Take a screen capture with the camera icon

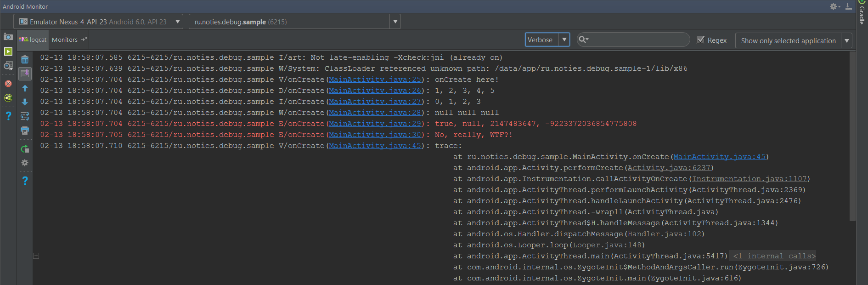(8, 37)
